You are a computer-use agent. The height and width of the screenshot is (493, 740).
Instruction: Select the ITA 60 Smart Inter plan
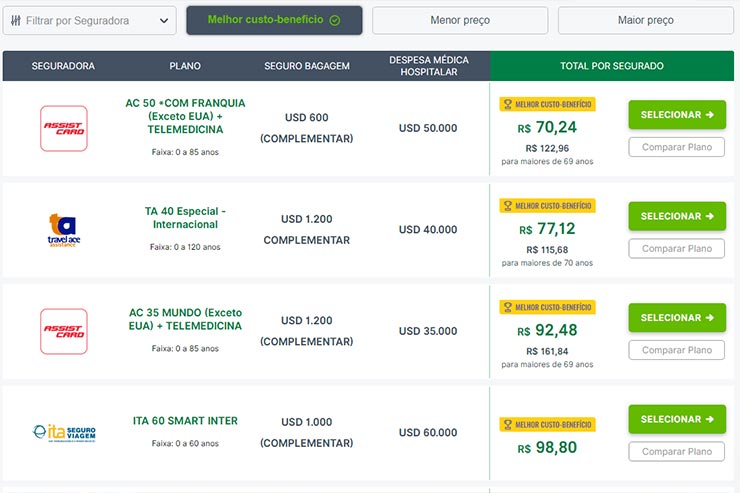click(677, 419)
